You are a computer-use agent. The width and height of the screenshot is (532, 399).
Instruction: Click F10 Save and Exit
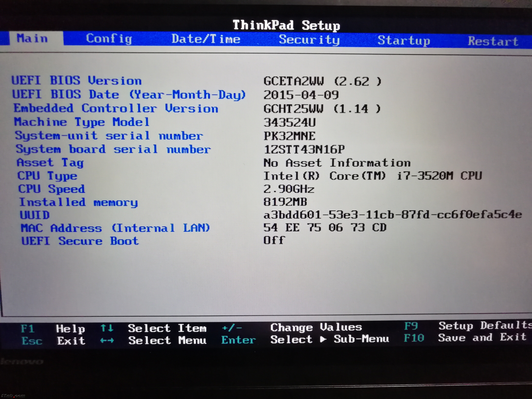pyautogui.click(x=414, y=338)
